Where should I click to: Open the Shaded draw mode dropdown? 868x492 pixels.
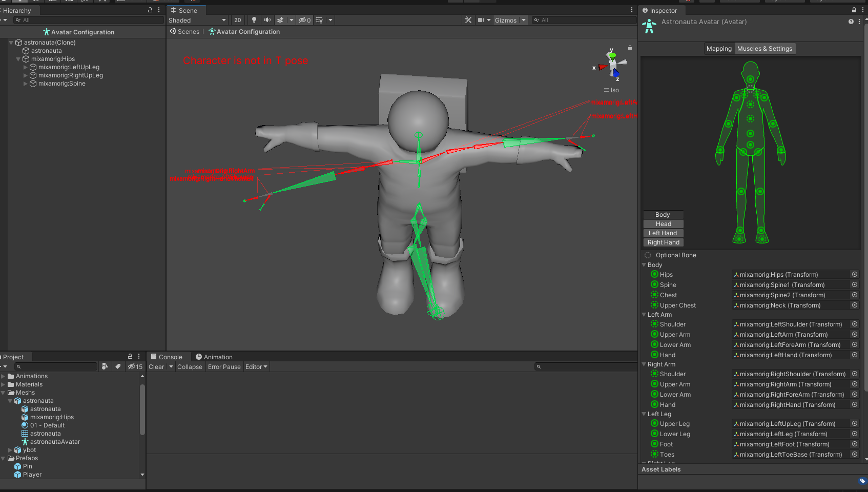(197, 20)
